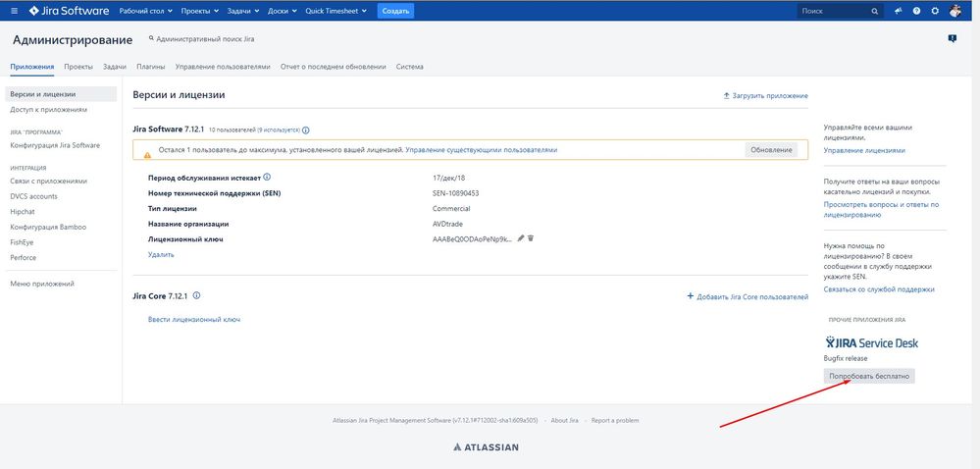This screenshot has height=469, width=980.
Task: Click the Atlassian footer logo
Action: (x=487, y=447)
